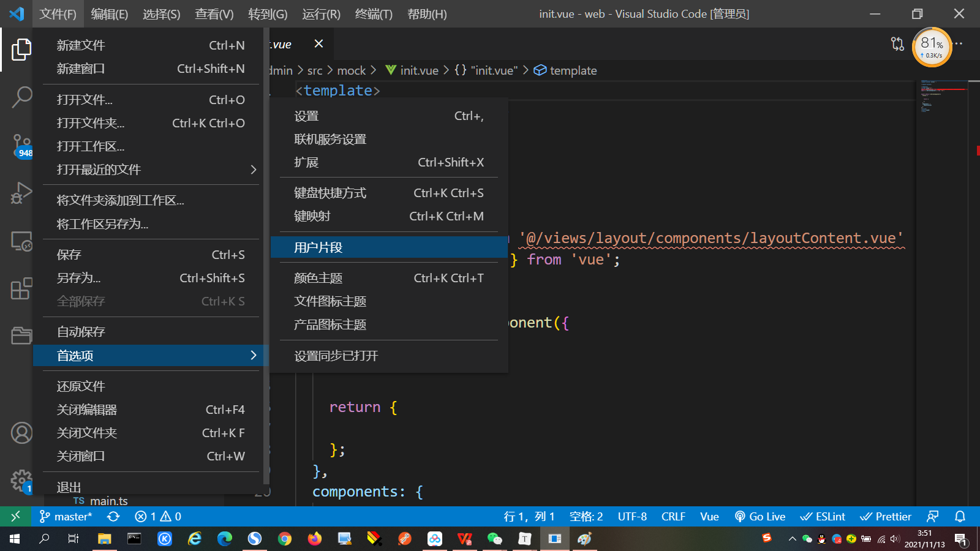Toggle Settings Sync entry (设置同步已打开)
980x551 pixels.
click(x=336, y=356)
